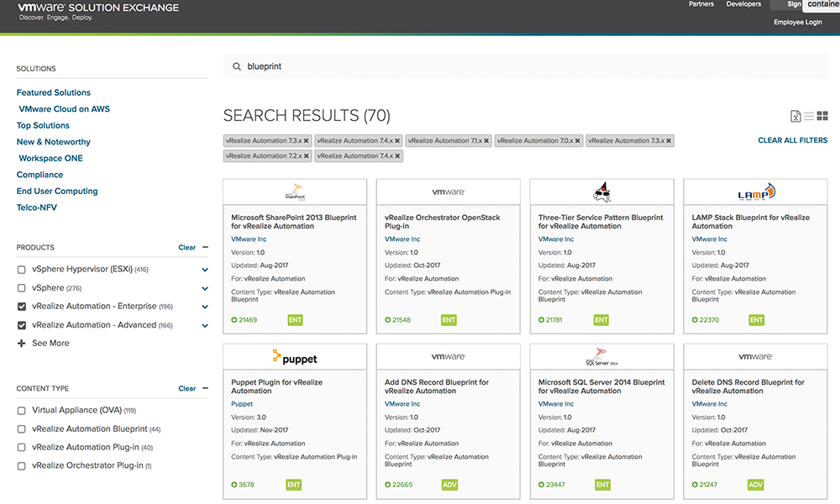Open Microsoft SharePoint 2013 Blueprint title
This screenshot has height=504, width=840.
293,222
